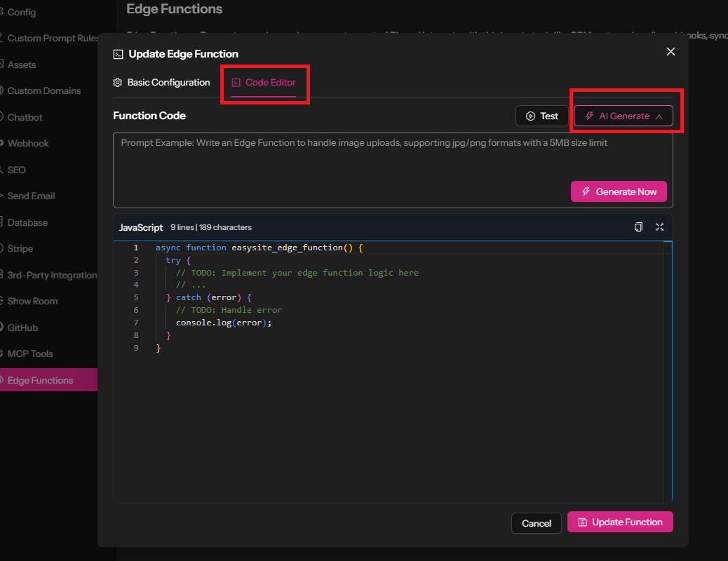Cancel the edge function update
The image size is (728, 561).
[537, 523]
